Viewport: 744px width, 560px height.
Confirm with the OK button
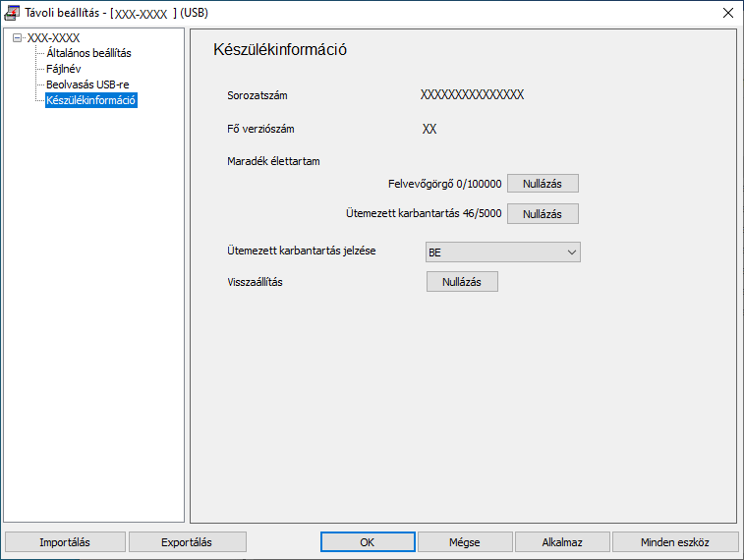point(367,542)
